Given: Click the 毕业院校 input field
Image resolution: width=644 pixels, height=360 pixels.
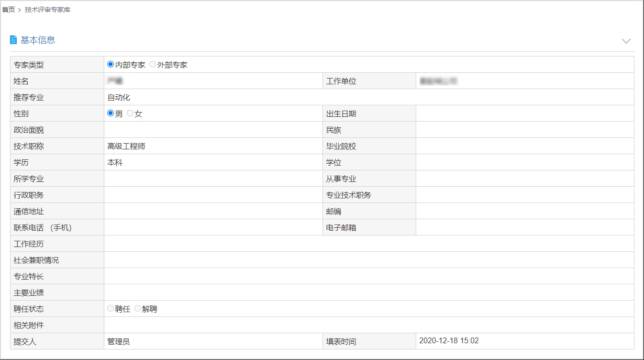Looking at the screenshot, I should pos(524,146).
